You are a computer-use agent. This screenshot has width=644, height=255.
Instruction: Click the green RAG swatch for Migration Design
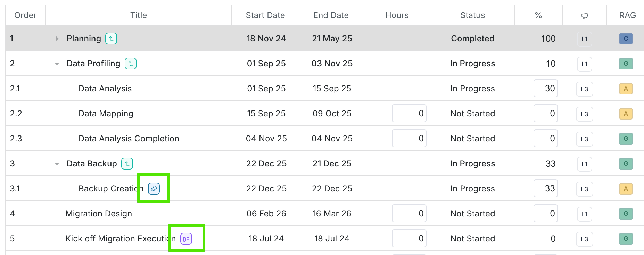626,214
